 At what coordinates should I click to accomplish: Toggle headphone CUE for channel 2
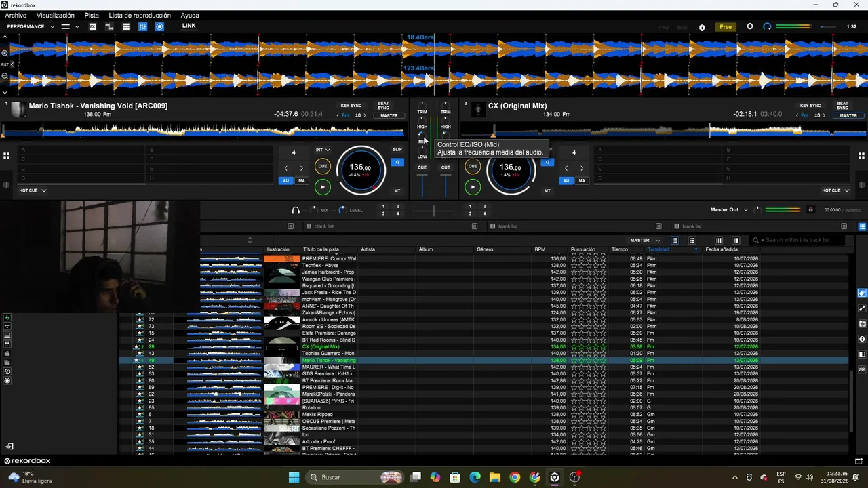pyautogui.click(x=446, y=167)
